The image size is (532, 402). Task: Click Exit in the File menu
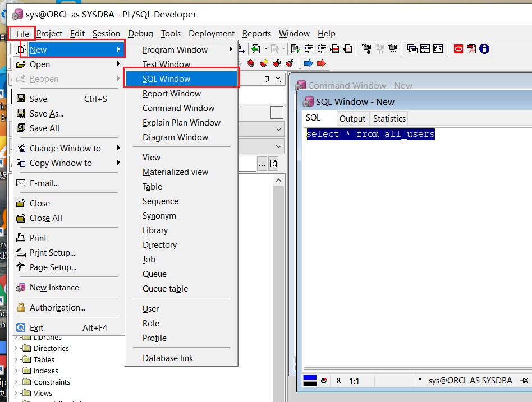coord(68,328)
